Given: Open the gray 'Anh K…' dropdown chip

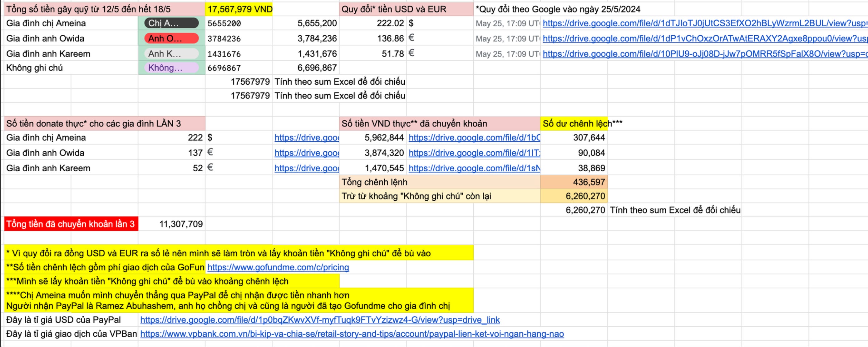Looking at the screenshot, I should tap(171, 54).
